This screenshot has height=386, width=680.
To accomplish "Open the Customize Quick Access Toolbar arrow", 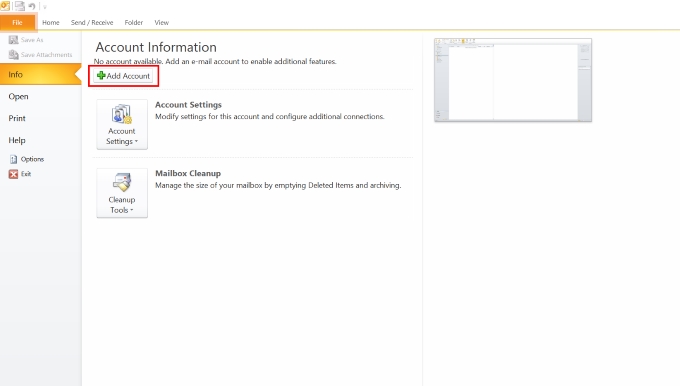I will [45, 7].
